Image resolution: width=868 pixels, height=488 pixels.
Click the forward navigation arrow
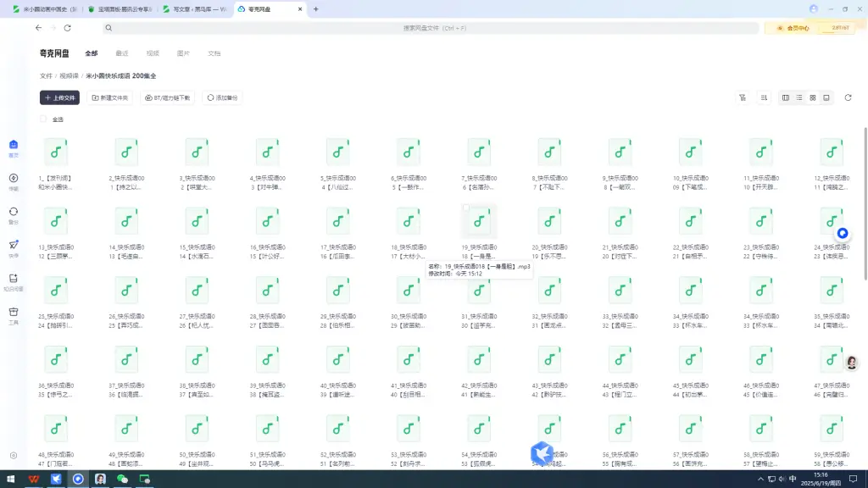click(53, 28)
